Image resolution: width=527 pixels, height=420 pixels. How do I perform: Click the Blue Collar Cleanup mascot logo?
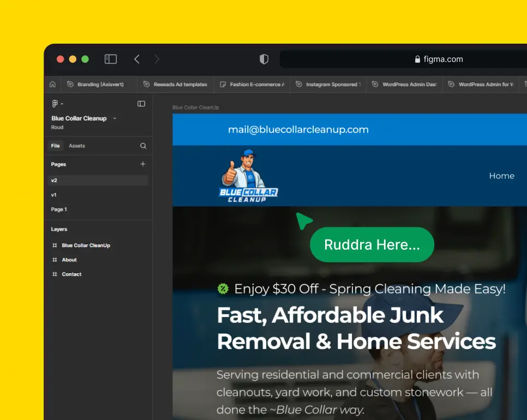pos(249,176)
